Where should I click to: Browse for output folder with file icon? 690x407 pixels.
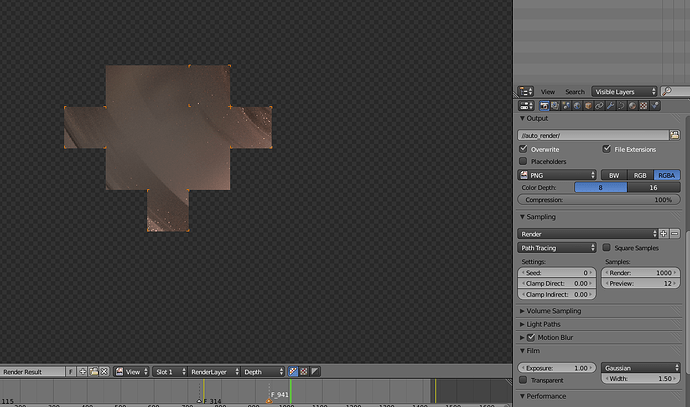[675, 135]
